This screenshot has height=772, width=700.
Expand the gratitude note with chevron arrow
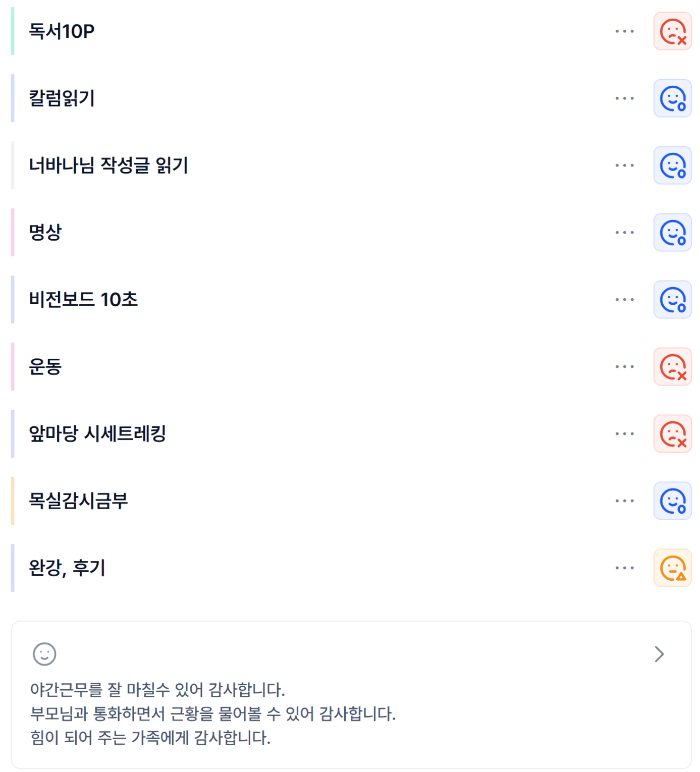(x=659, y=654)
